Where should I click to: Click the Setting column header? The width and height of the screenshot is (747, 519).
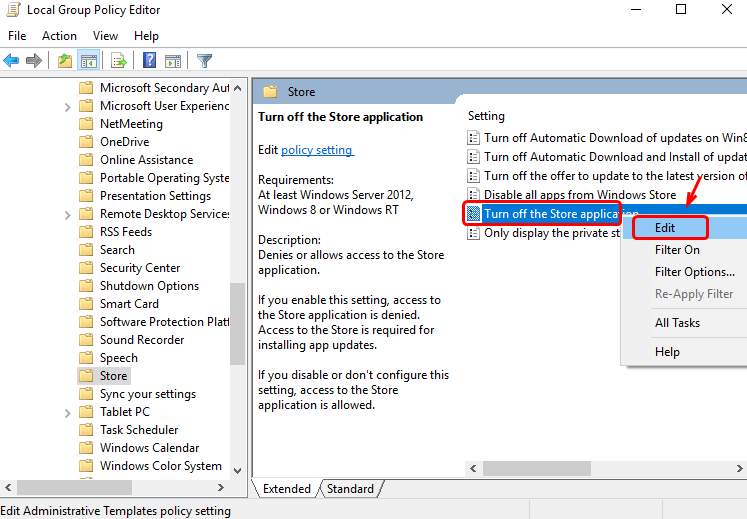487,116
